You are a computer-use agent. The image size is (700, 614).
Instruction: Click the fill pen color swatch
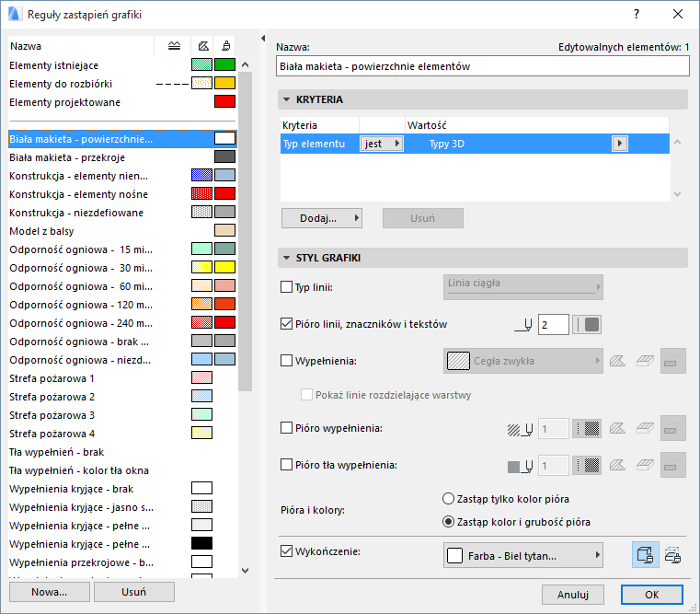[587, 429]
